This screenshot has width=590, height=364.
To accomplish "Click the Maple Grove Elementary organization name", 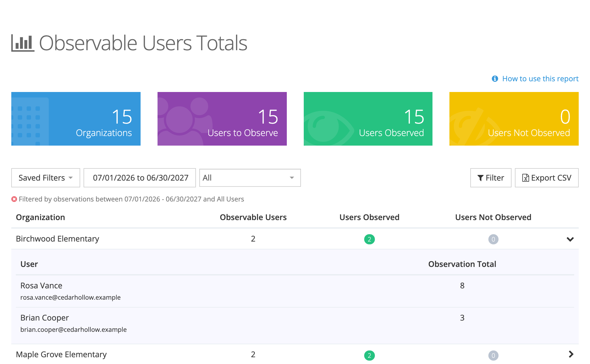I will tap(61, 354).
